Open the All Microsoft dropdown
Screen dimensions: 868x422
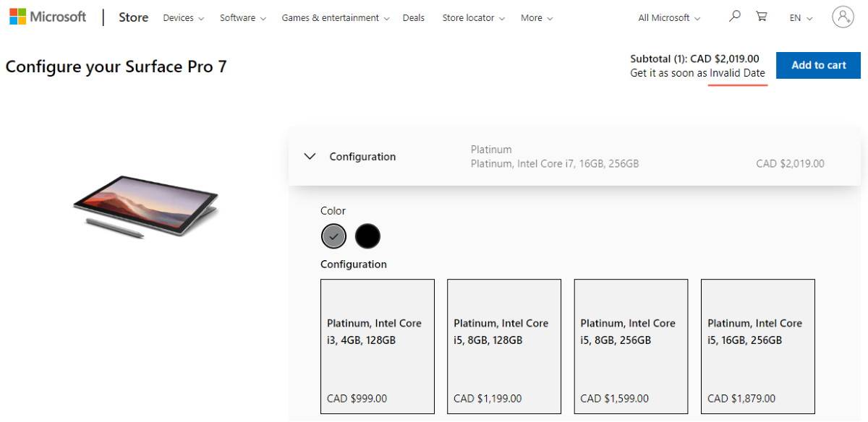tap(669, 18)
